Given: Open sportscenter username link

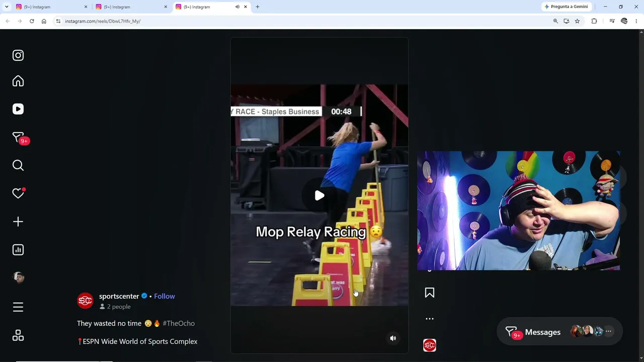Looking at the screenshot, I should click(x=119, y=296).
